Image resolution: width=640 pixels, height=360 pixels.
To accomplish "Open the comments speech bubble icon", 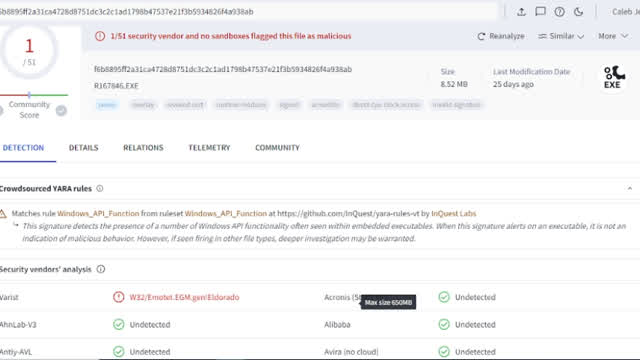I will click(540, 12).
